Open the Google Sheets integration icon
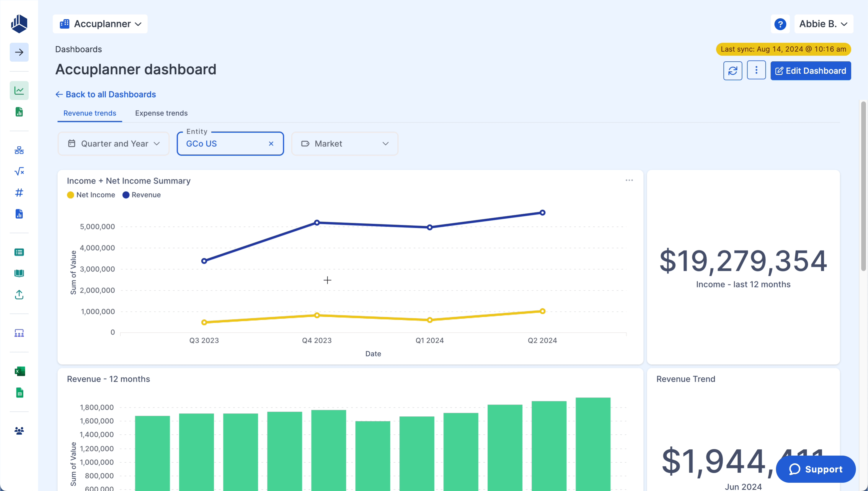The height and width of the screenshot is (491, 868). point(19,392)
